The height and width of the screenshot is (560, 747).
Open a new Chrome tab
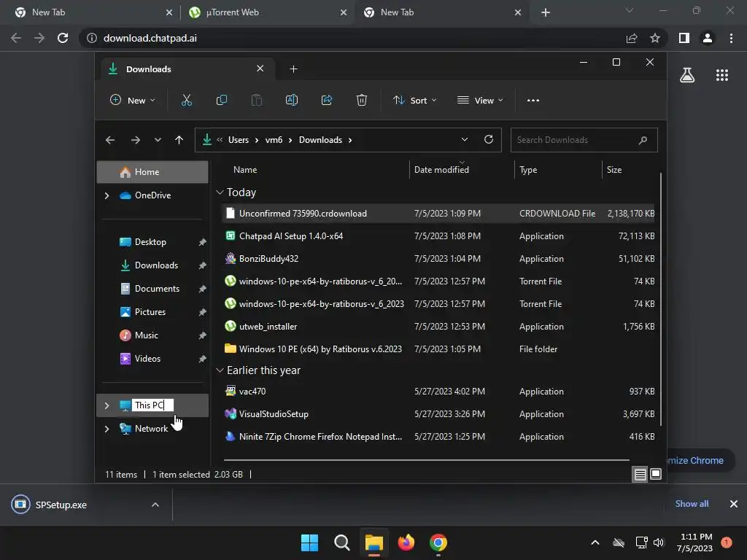tap(546, 12)
